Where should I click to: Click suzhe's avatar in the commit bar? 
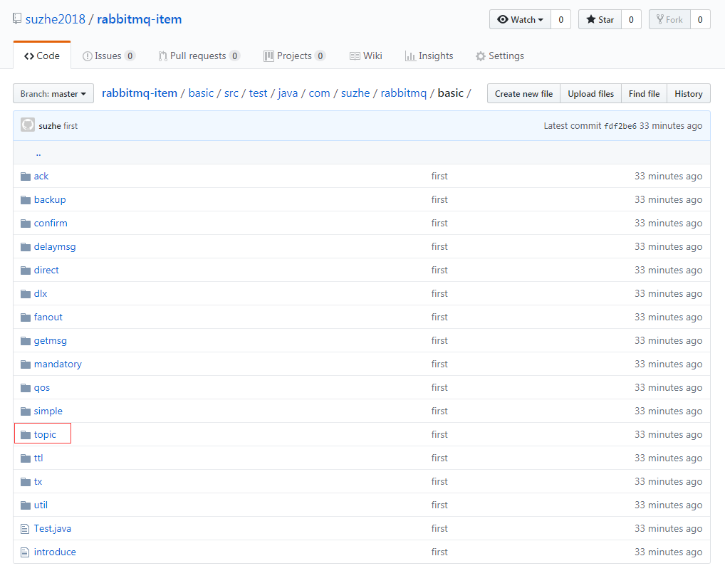tap(28, 125)
